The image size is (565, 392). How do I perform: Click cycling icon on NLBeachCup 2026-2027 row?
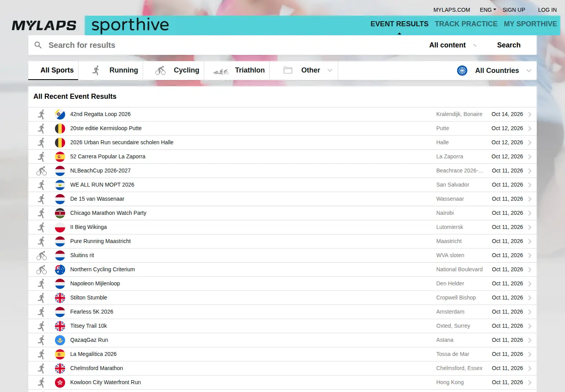pos(42,171)
